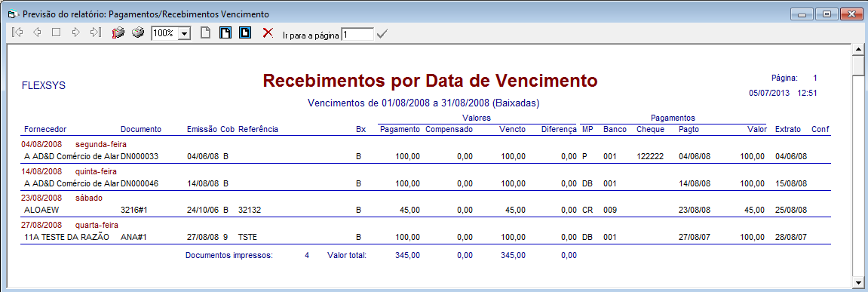Click the Referência column header
The image size is (868, 292).
[x=259, y=129]
